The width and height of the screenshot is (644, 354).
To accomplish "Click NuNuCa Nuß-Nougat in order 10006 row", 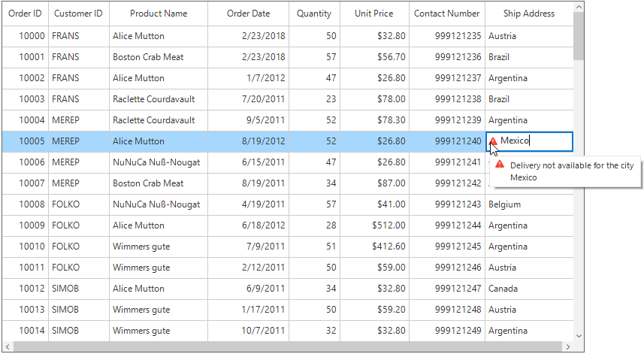I will 159,162.
